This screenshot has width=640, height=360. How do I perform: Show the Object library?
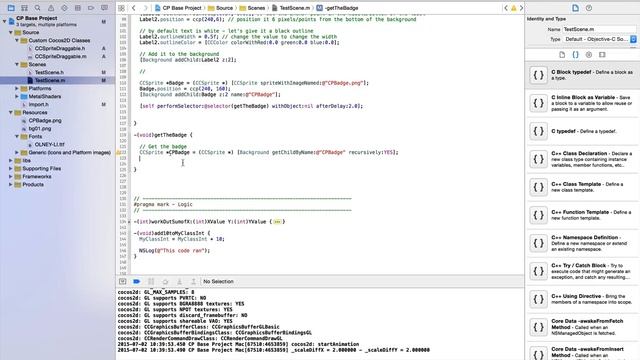[x=589, y=54]
